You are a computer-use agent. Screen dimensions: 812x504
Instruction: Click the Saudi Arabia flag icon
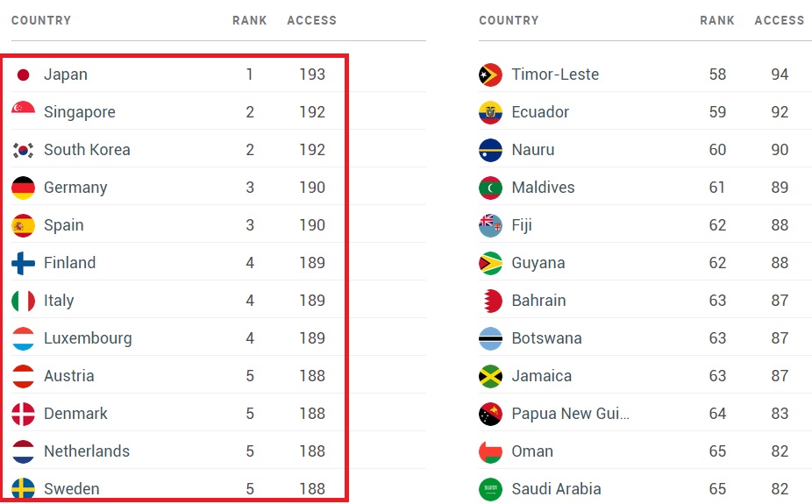pos(490,489)
